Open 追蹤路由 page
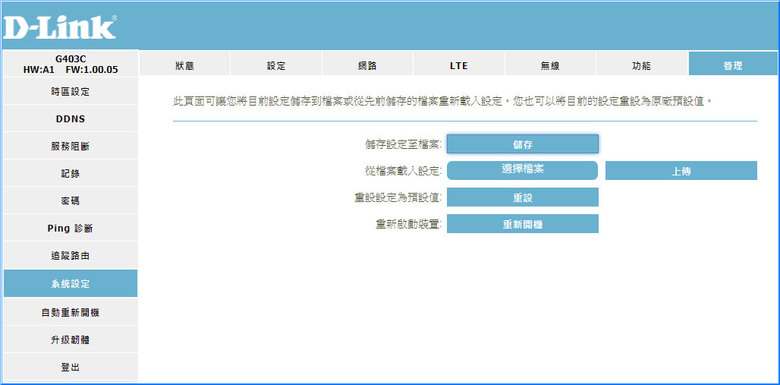This screenshot has height=385, width=780. pyautogui.click(x=71, y=256)
